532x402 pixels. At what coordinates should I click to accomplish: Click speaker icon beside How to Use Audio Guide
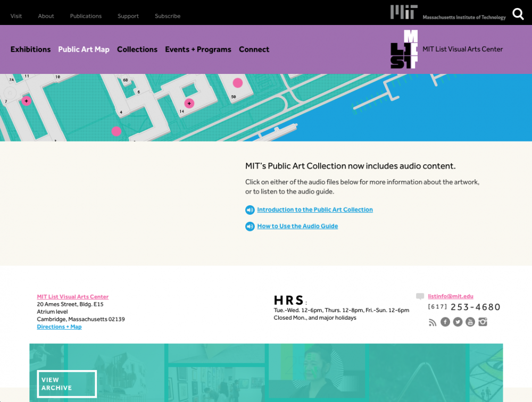[x=250, y=227]
